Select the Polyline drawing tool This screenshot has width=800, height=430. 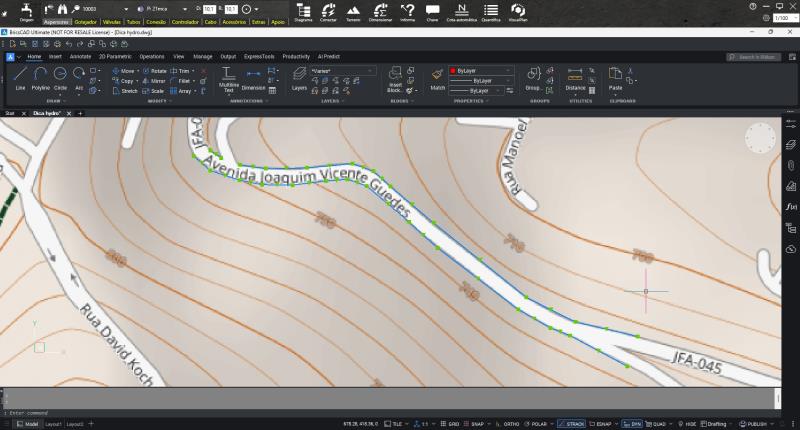tap(40, 78)
